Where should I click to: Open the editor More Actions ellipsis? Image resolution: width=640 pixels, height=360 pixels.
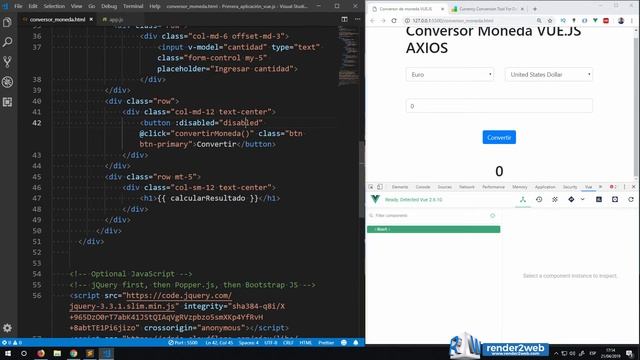[358, 19]
